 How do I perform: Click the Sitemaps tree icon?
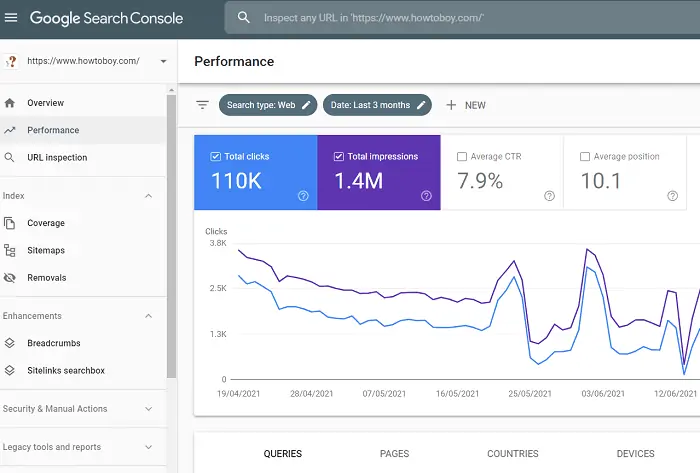[x=9, y=250]
